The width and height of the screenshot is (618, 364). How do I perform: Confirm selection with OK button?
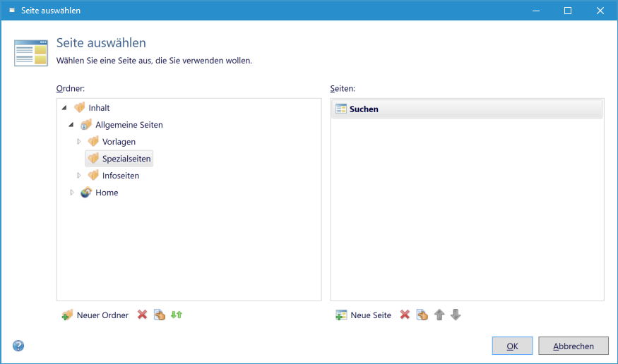512,346
